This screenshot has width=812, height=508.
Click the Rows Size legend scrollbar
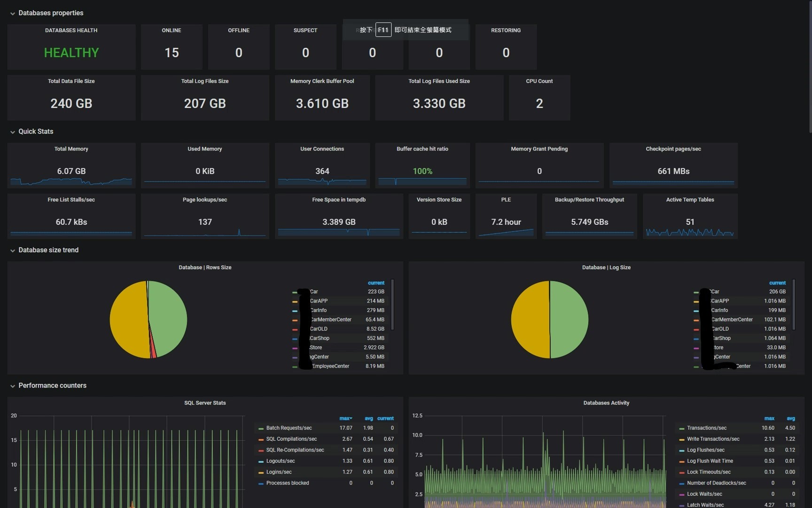tap(392, 304)
